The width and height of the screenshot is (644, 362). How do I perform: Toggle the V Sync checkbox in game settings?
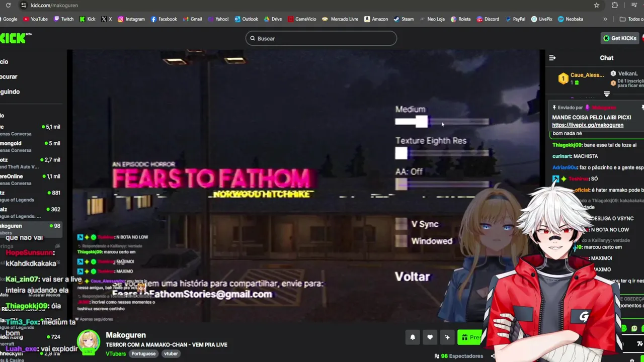point(401,224)
